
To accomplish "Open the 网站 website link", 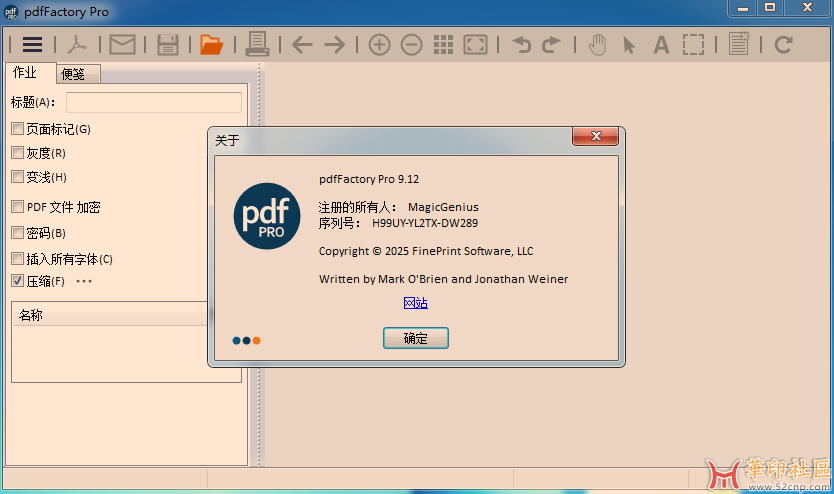I will point(415,303).
